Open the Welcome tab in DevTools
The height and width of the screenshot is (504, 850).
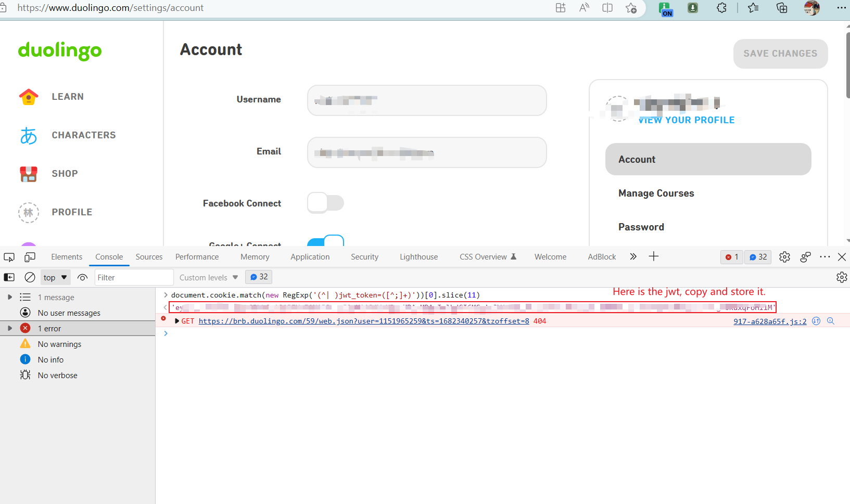tap(550, 257)
